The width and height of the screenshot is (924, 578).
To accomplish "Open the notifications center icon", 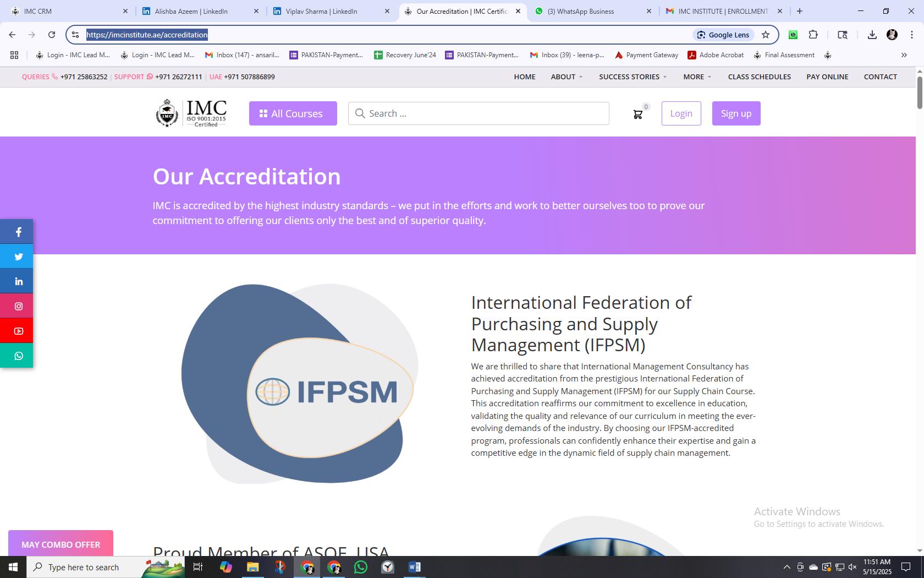I will [905, 567].
